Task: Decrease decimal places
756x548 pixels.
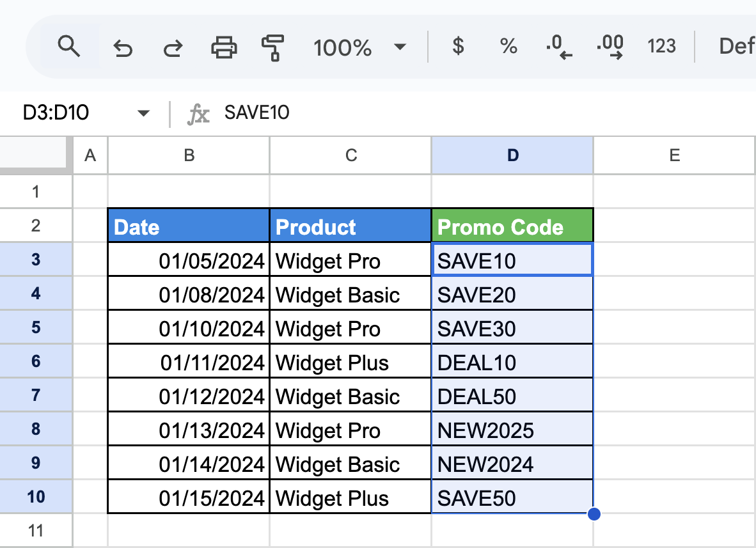Action: (559, 47)
